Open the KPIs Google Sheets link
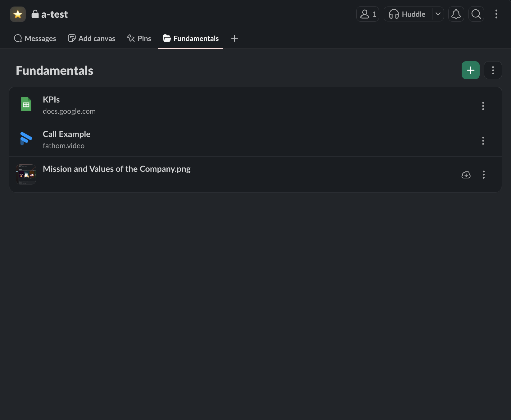 [x=51, y=100]
